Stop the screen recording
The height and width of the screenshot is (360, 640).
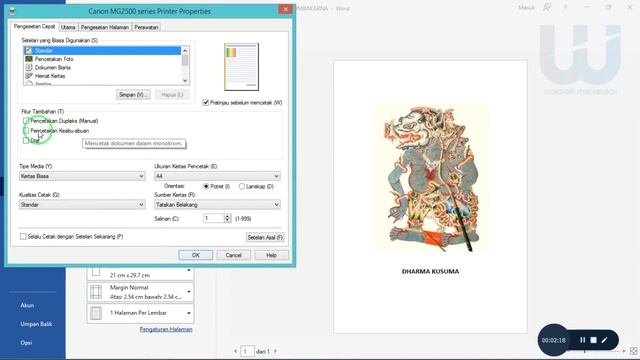click(x=593, y=340)
